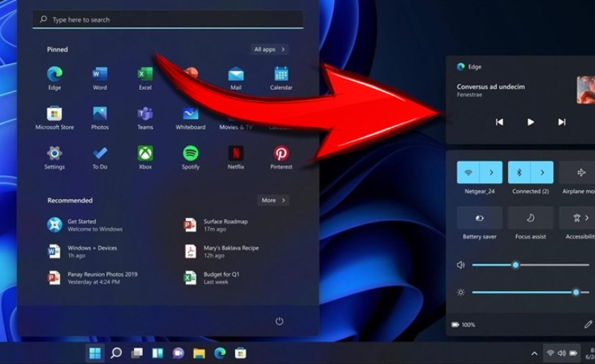Open Edge from the taskbar
595x364 pixels.
[219, 354]
